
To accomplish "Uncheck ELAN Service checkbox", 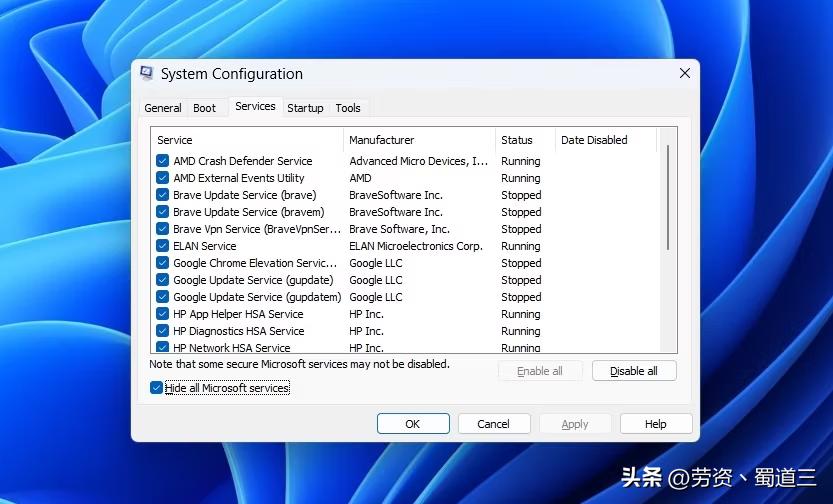I will (163, 245).
